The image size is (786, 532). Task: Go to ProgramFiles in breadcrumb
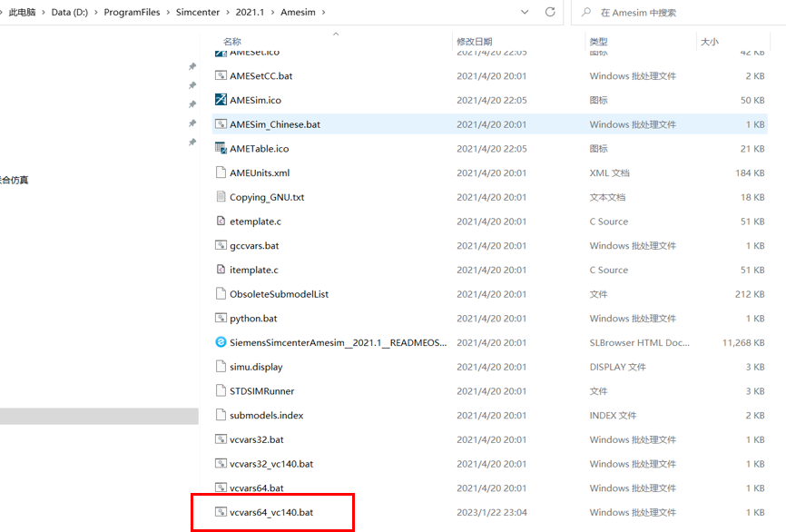pyautogui.click(x=132, y=13)
